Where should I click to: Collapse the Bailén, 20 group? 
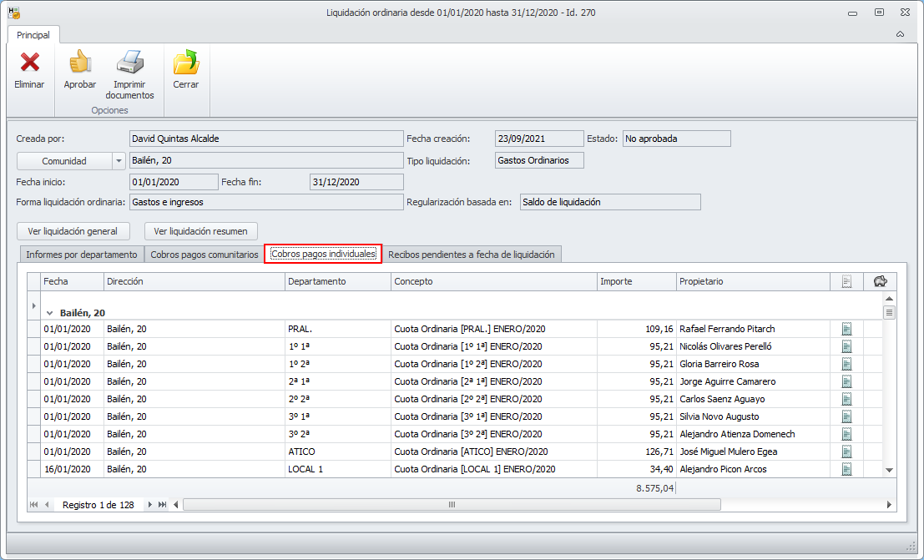49,313
